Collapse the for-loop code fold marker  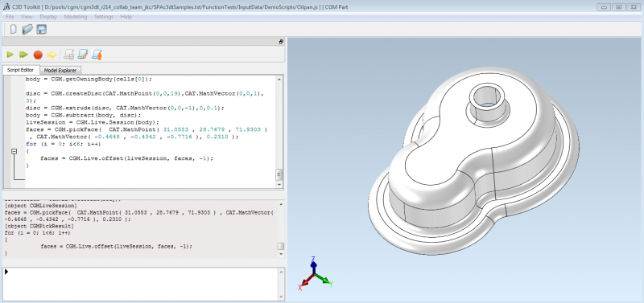coord(14,151)
